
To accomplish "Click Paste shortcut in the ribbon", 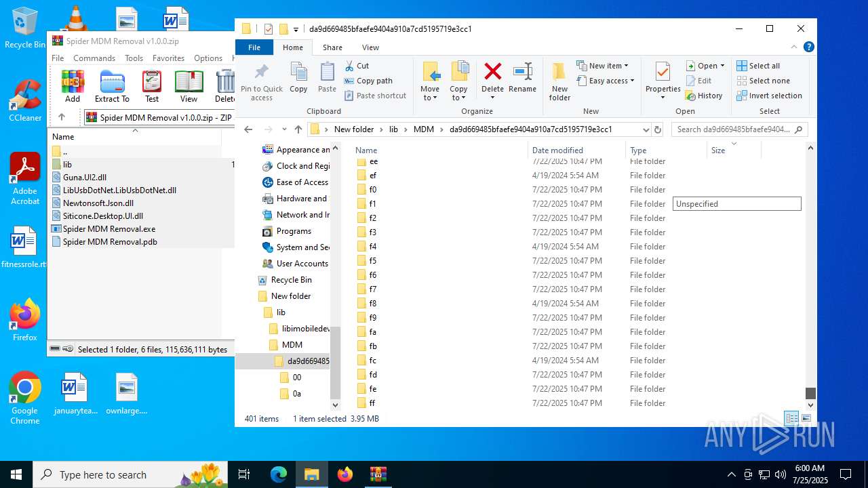I will 375,96.
